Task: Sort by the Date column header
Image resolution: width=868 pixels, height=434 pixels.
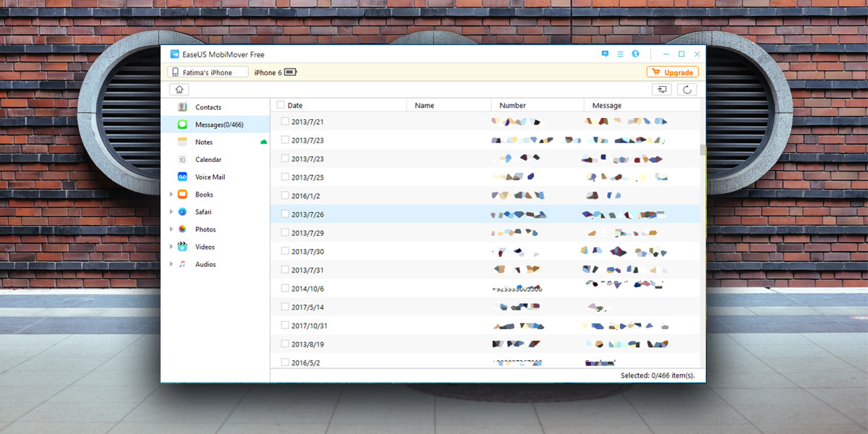Action: point(339,106)
